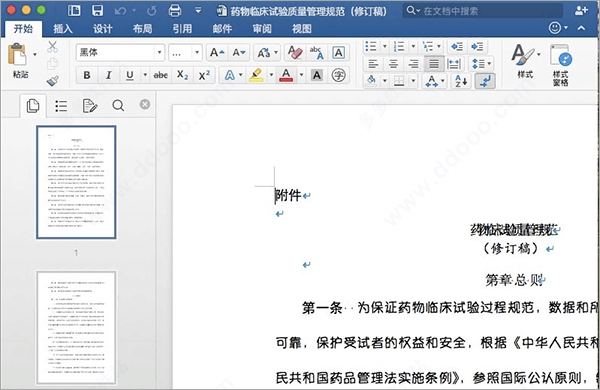Open the Paste options arrow
The width and height of the screenshot is (600, 390).
click(35, 54)
